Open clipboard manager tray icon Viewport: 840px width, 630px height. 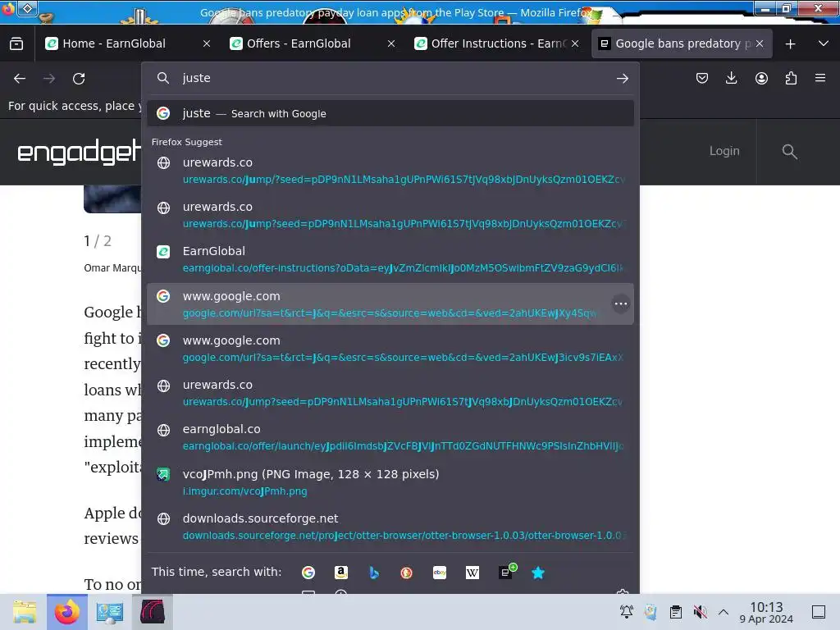click(x=676, y=612)
